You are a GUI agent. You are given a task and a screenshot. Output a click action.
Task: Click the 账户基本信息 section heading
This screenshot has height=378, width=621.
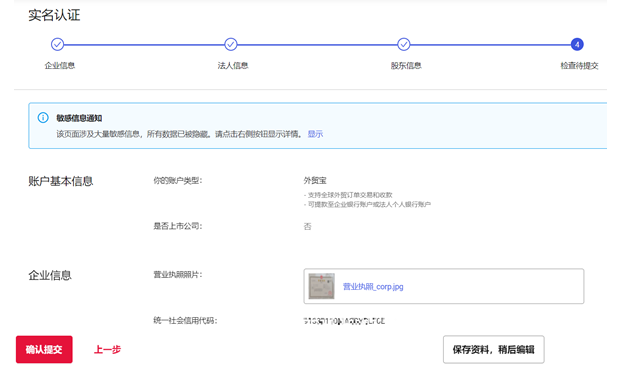tap(61, 181)
